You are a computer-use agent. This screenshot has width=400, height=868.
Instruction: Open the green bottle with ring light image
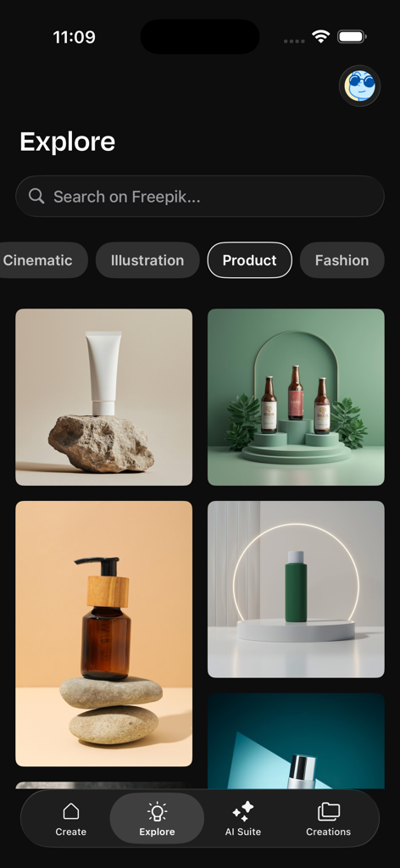pyautogui.click(x=296, y=589)
